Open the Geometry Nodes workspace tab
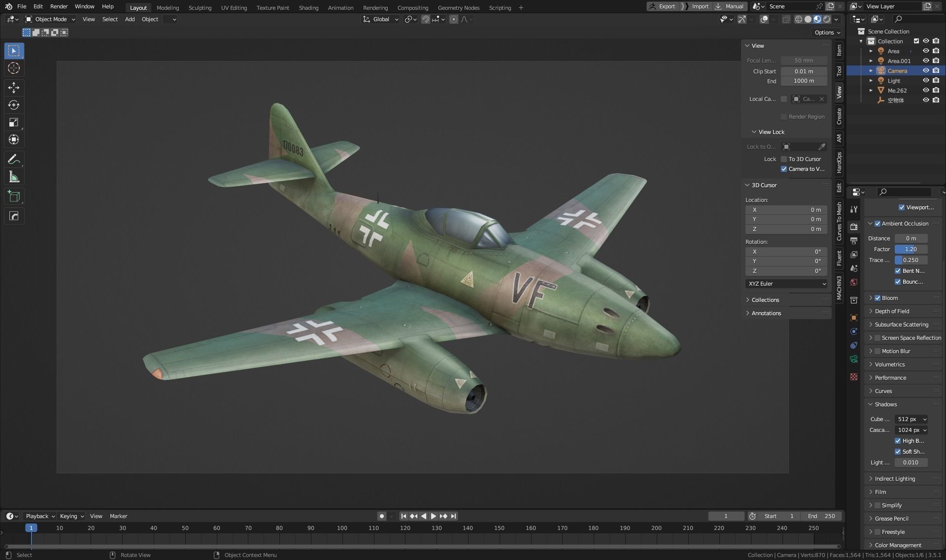Screen dimensions: 946x560 point(458,8)
